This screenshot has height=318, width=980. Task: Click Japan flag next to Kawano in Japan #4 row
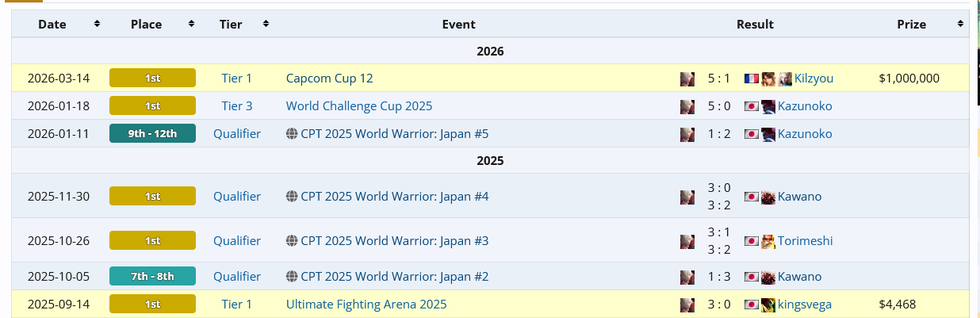(752, 197)
